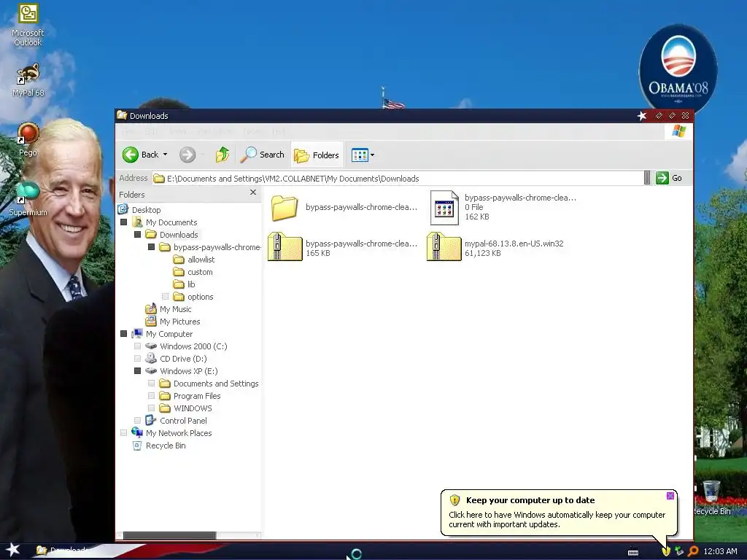Viewport: 747px width, 560px height.
Task: Close the Folders pane with X
Action: 253,192
